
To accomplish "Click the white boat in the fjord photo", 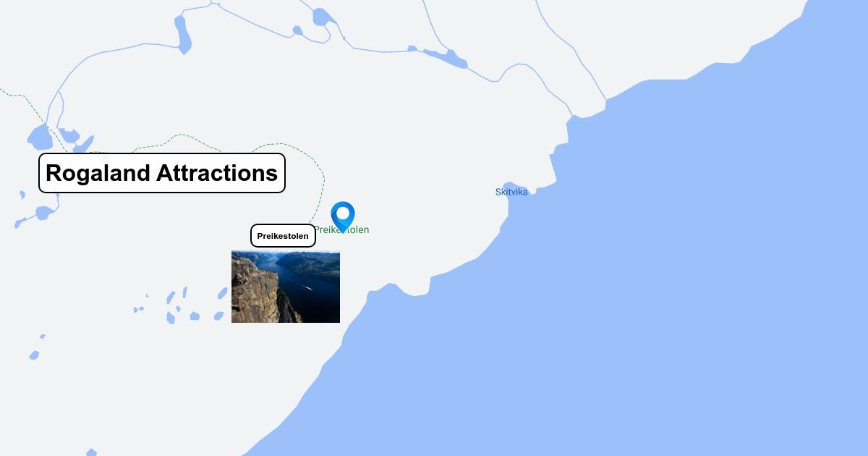I will (x=308, y=288).
